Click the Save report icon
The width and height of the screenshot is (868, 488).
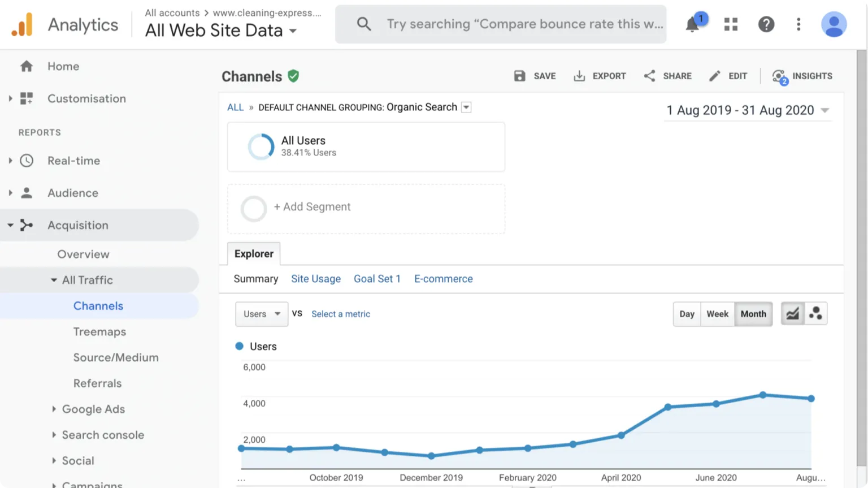click(520, 76)
